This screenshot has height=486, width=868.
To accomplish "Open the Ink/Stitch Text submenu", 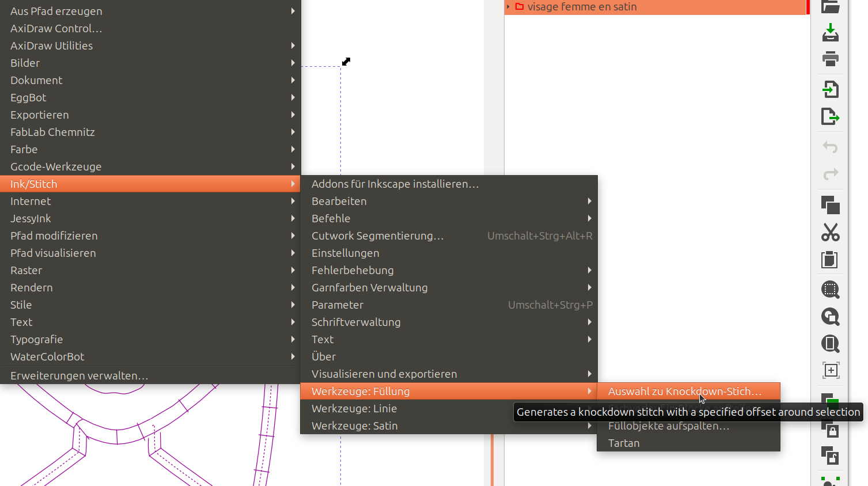I will click(449, 339).
